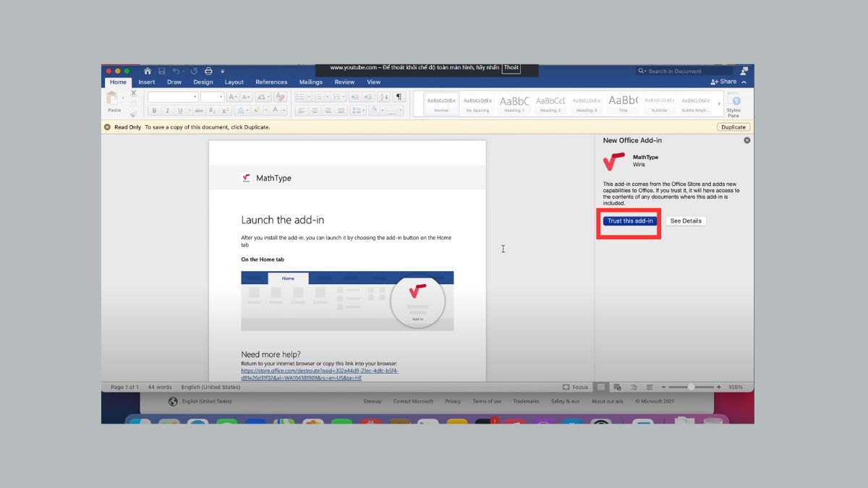This screenshot has height=488, width=868.
Task: Click the Numbering list icon
Action: coord(317,97)
